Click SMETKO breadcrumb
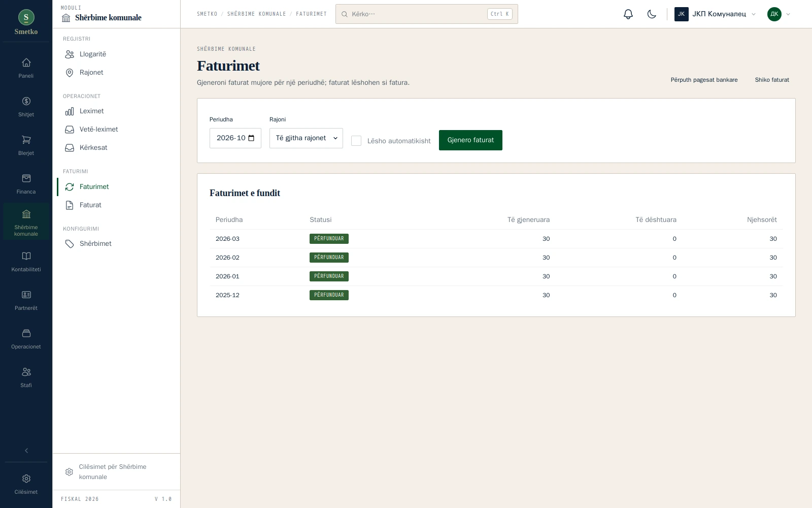Viewport: 812px width, 508px height. 207,14
